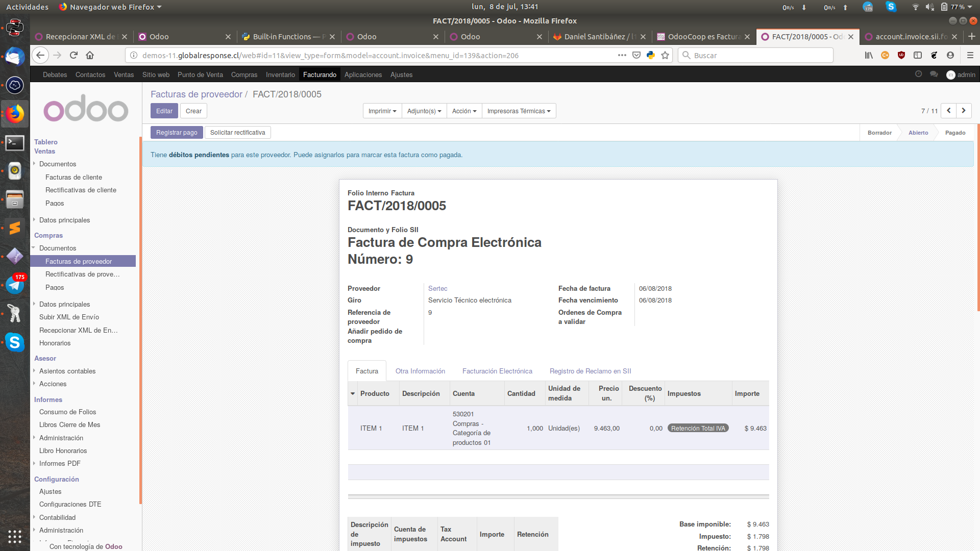Click the activities clock icon in Odoo header
This screenshot has height=551, width=980.
[x=919, y=74]
